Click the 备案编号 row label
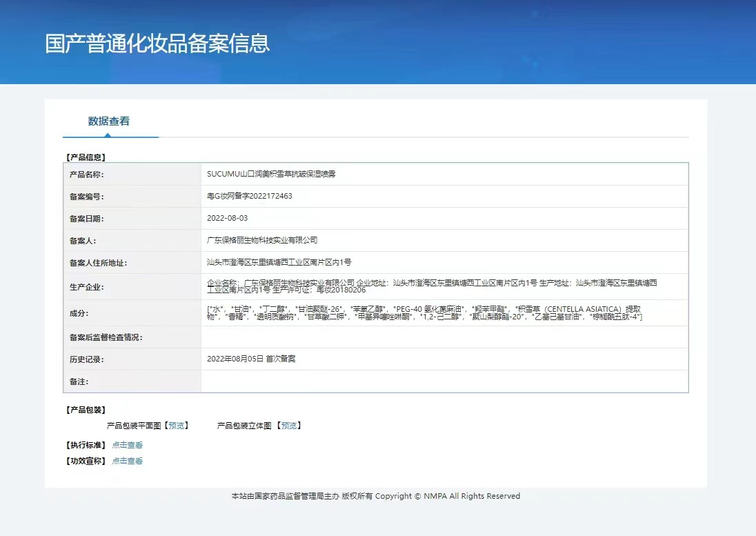 pyautogui.click(x=86, y=197)
